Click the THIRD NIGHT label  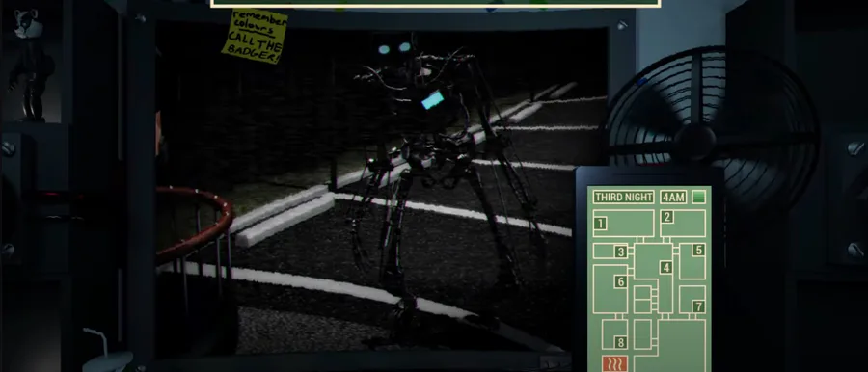pyautogui.click(x=624, y=197)
